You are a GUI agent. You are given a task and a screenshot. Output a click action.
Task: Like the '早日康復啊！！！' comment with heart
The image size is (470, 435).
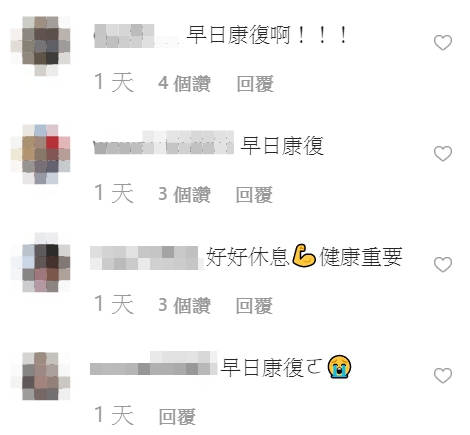click(443, 43)
